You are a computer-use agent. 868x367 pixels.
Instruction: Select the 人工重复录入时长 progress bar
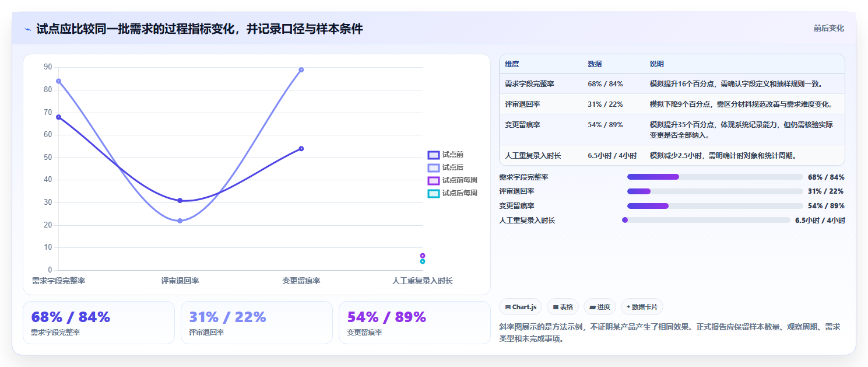(706, 220)
